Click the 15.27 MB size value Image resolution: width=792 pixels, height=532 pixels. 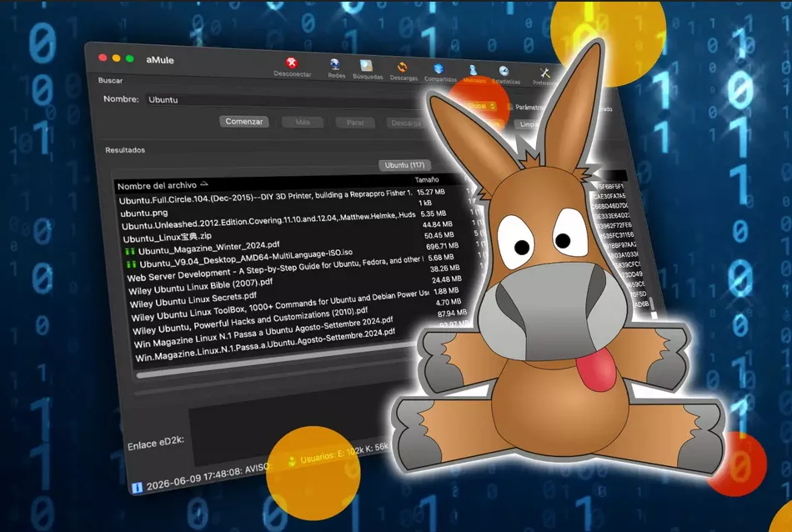click(x=431, y=192)
